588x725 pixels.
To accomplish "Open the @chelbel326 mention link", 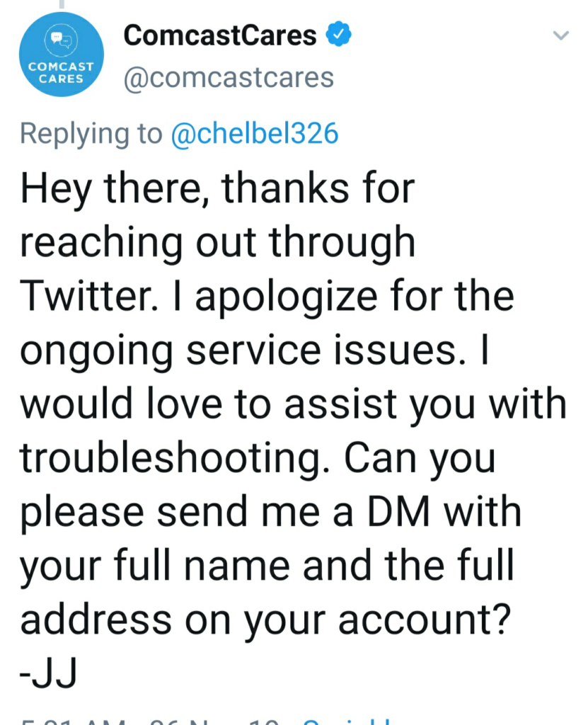I will (255, 134).
